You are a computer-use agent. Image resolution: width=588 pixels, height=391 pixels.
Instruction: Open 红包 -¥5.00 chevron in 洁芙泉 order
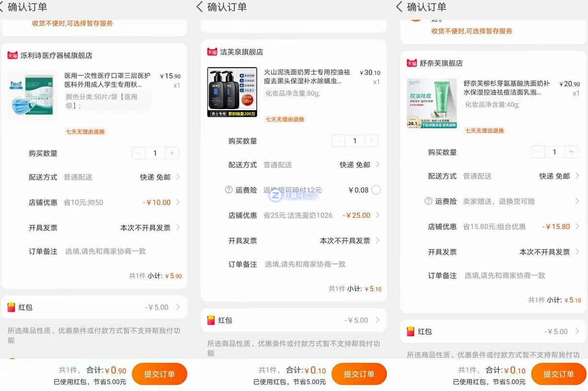click(x=377, y=320)
